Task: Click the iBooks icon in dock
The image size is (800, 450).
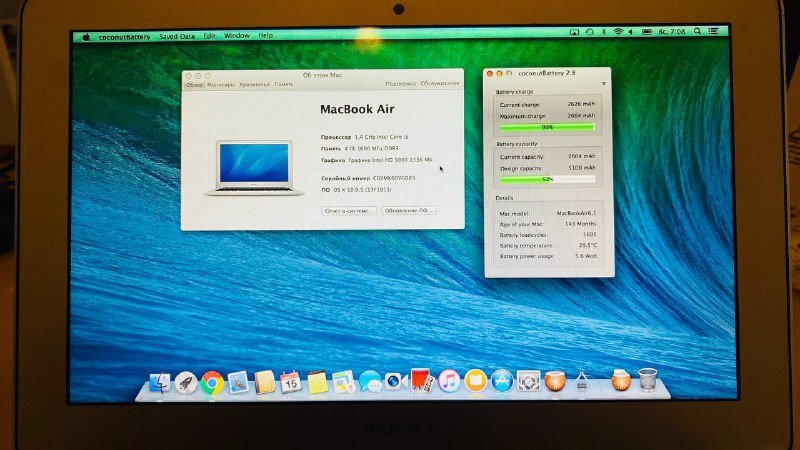Action: [474, 381]
